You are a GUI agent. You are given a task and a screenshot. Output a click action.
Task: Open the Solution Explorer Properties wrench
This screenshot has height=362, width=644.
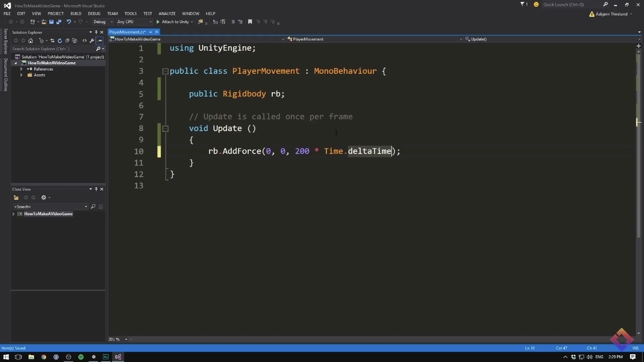point(92,41)
